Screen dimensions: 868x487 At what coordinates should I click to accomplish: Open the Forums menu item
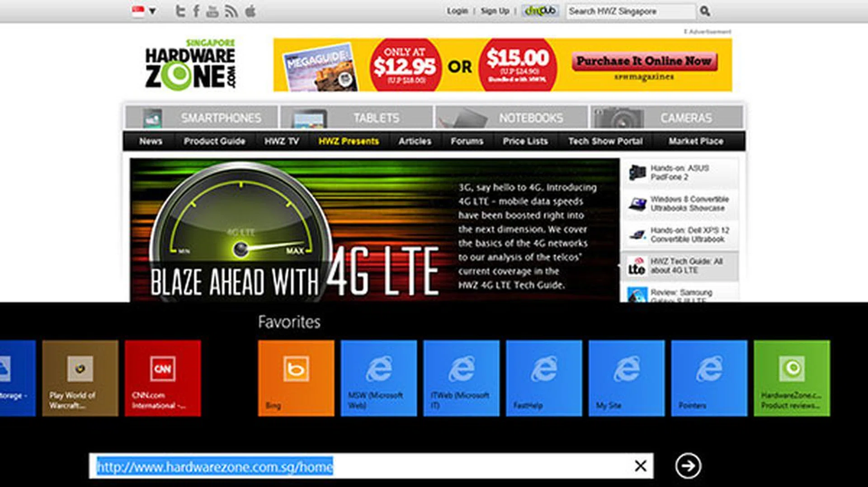tap(467, 141)
